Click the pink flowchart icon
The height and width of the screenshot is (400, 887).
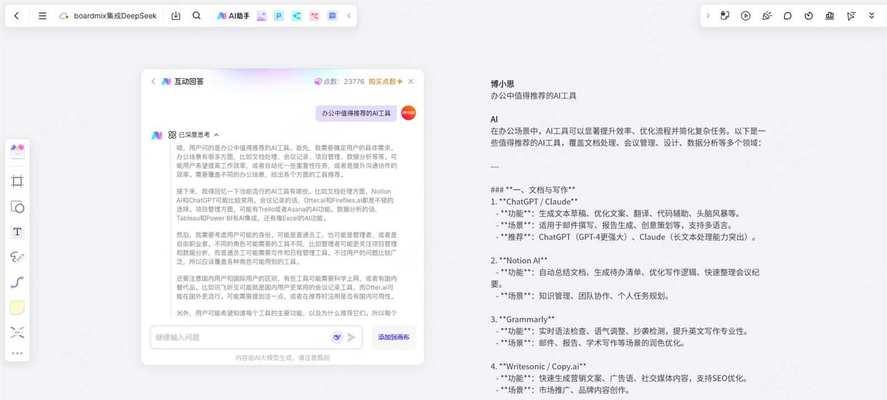pos(315,16)
